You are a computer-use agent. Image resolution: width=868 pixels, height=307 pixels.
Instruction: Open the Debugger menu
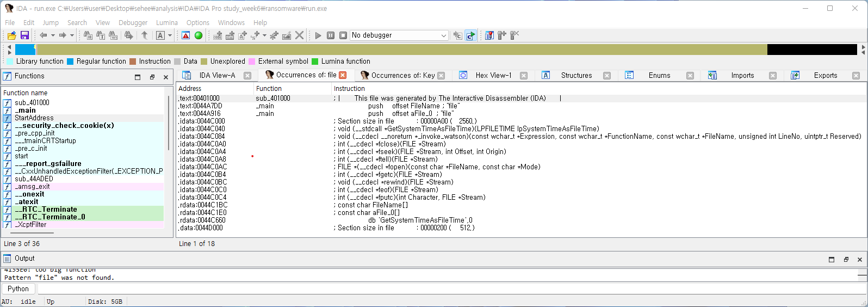tap(133, 22)
